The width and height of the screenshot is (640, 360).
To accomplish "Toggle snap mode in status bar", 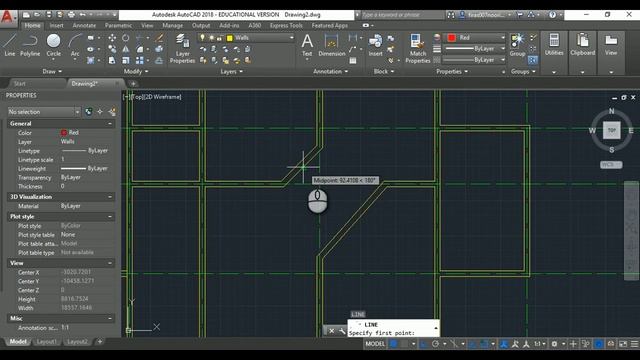I will click(x=404, y=344).
